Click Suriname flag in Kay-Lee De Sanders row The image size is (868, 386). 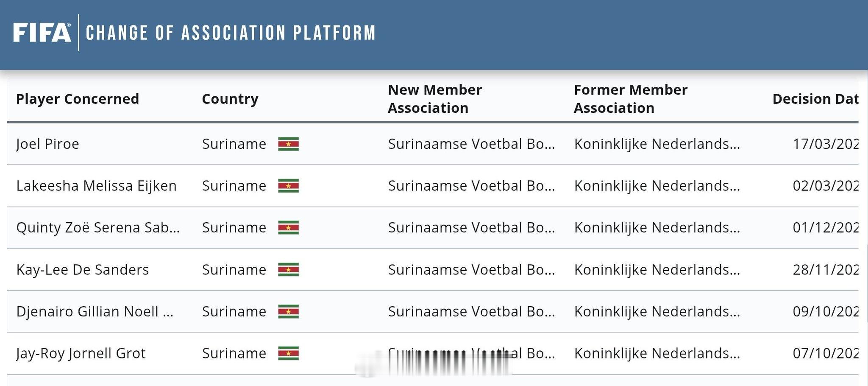[x=288, y=270]
